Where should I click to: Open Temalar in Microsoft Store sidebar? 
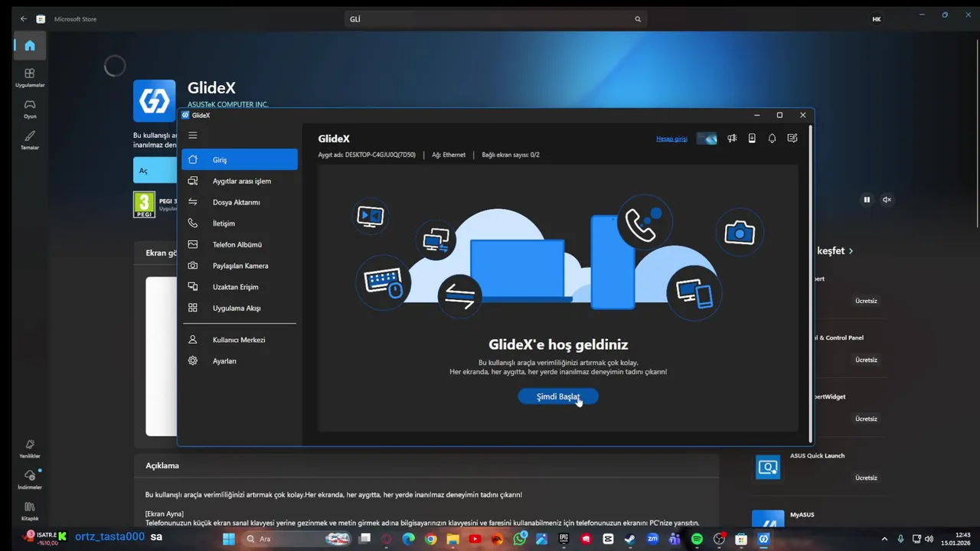(30, 139)
